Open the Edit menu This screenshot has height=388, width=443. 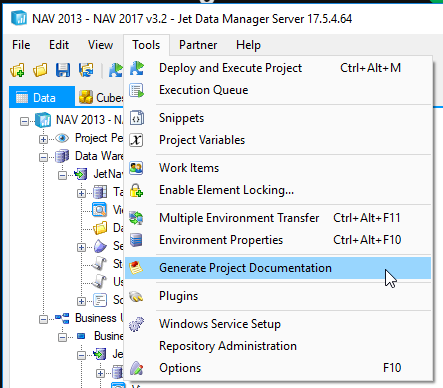(x=59, y=45)
